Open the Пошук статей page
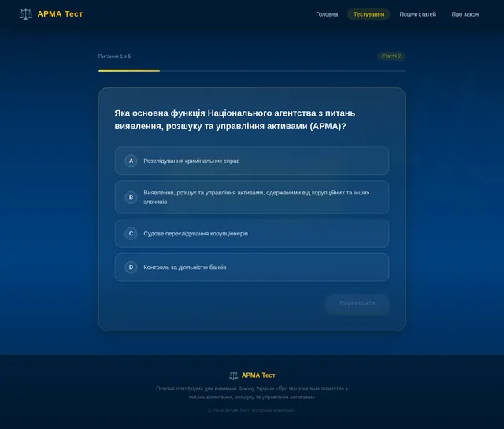This screenshot has height=429, width=504. (417, 14)
